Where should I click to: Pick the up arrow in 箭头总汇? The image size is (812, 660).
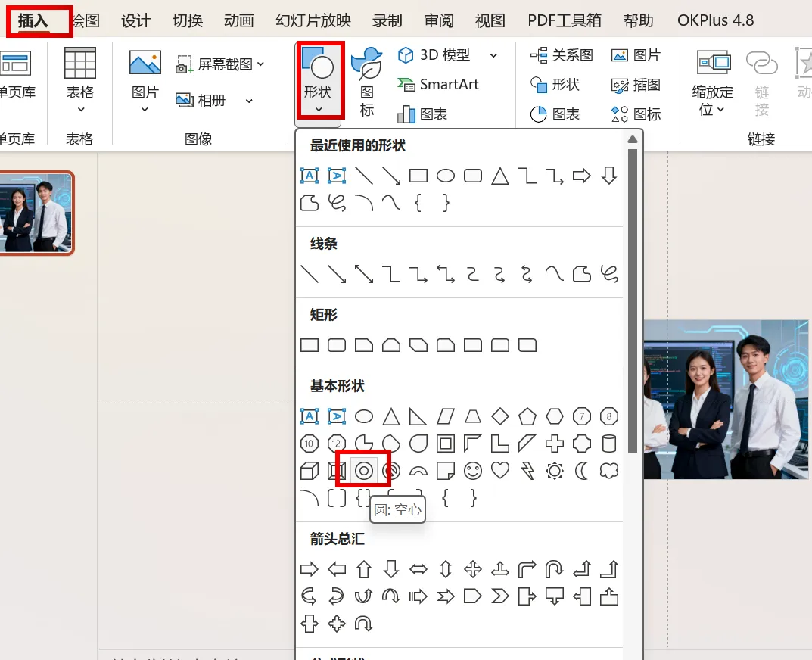(363, 569)
